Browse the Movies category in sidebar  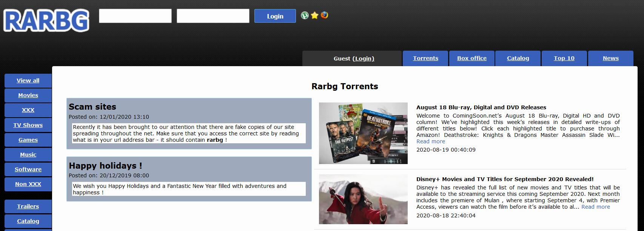28,95
